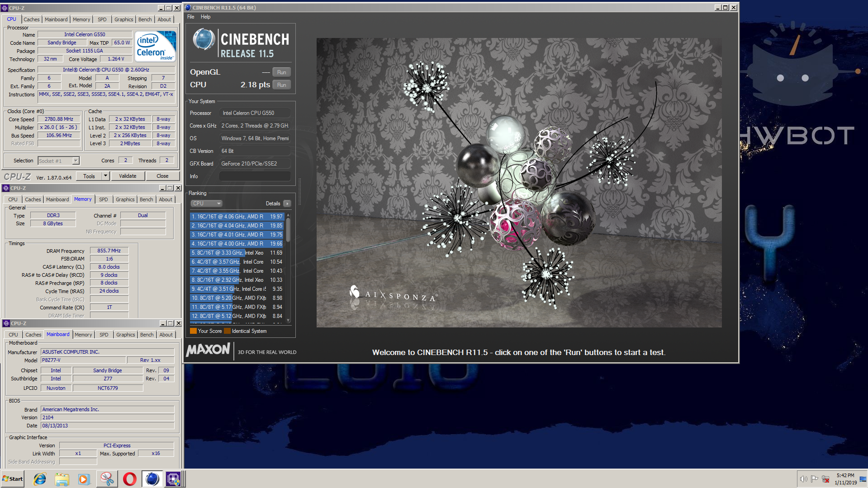Select Memory tab in bottom Mainboard CPU-Z window
The height and width of the screenshot is (488, 868).
[83, 335]
